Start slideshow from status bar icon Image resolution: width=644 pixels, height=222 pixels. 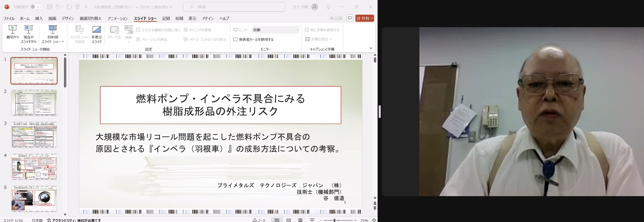(312, 220)
